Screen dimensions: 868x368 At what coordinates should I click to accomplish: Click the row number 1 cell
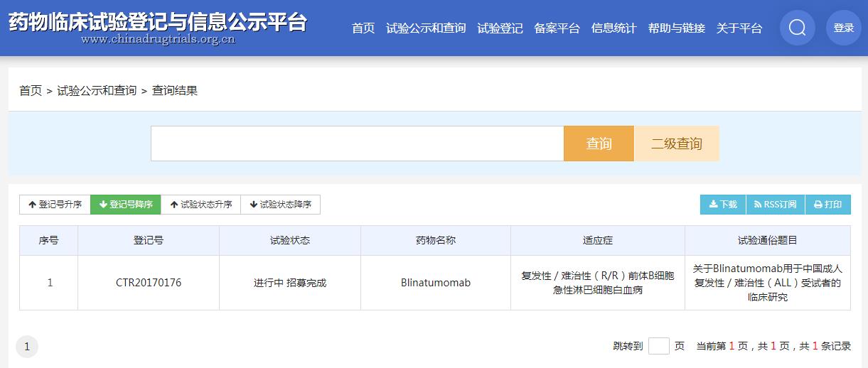(50, 283)
